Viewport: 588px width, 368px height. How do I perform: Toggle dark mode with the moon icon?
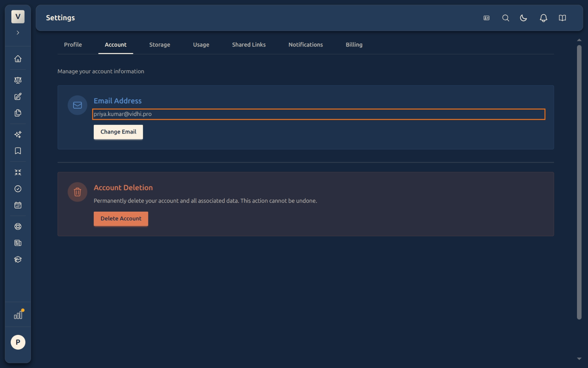[524, 18]
